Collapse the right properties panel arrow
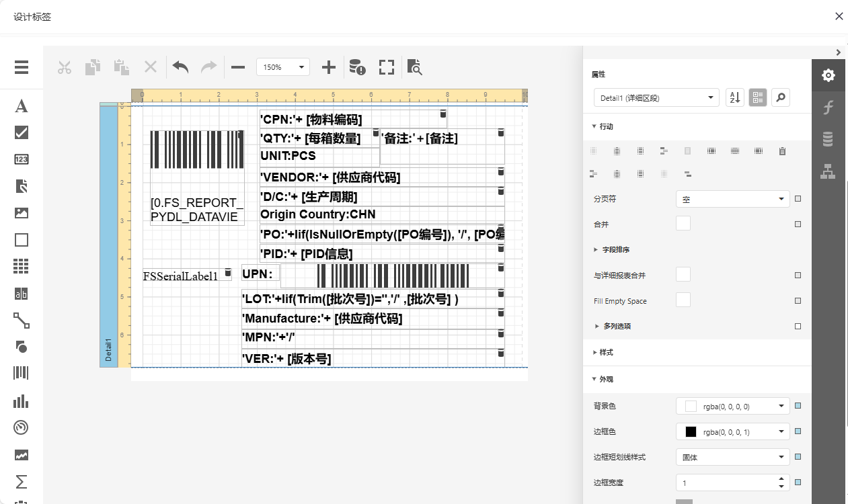 click(839, 52)
